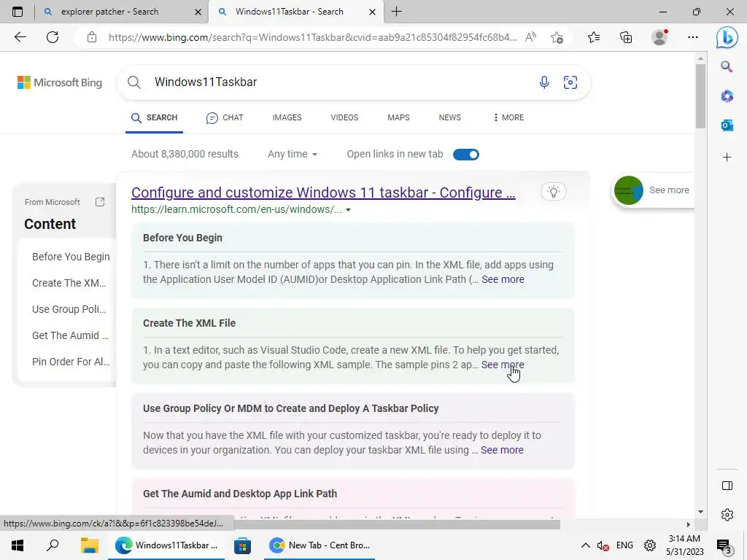This screenshot has height=560, width=747.
Task: Refresh the current page
Action: point(53,37)
